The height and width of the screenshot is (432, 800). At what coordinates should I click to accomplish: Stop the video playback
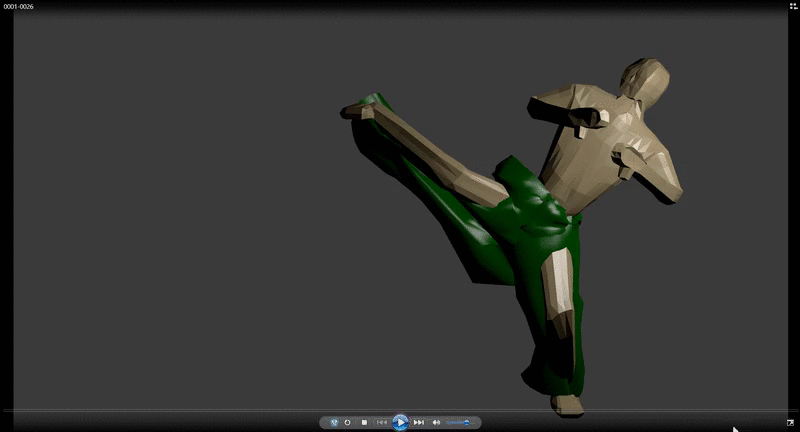click(x=364, y=423)
